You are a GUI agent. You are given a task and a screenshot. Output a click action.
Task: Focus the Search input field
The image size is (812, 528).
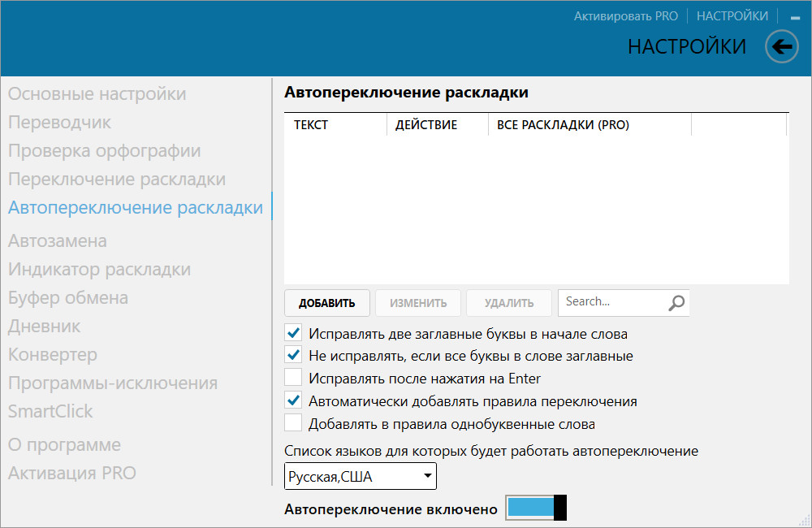tap(611, 302)
